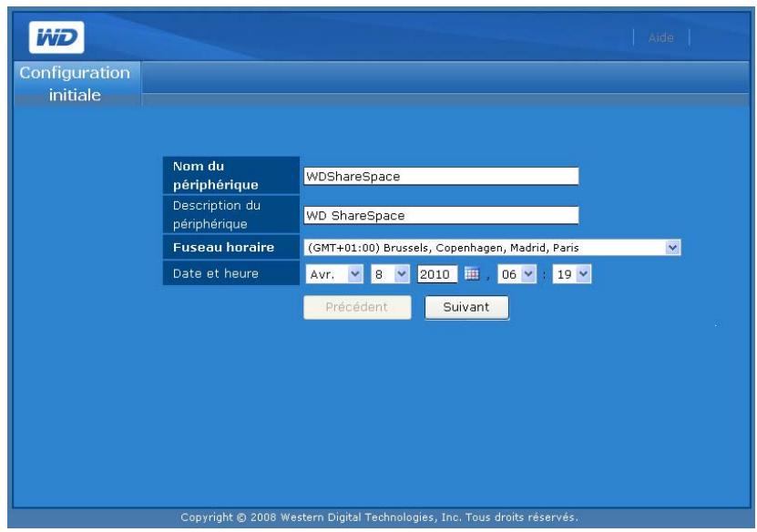Click the Suivant button

pos(466,307)
